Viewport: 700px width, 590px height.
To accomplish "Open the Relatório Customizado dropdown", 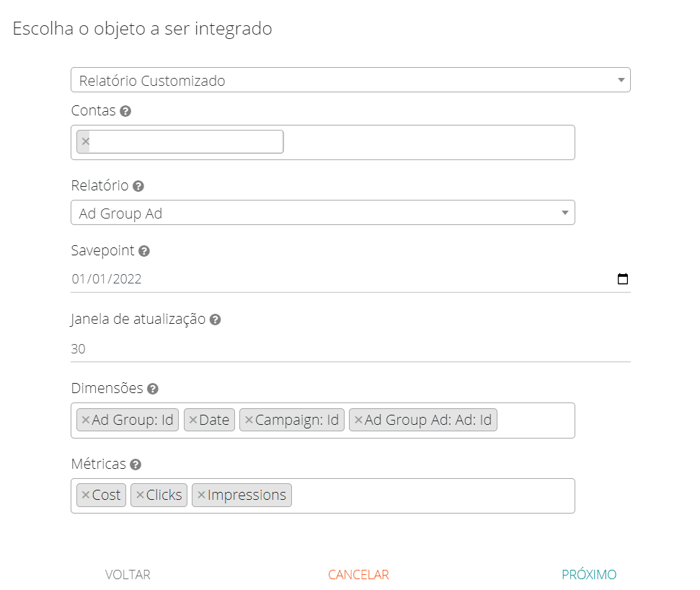I will 350,80.
